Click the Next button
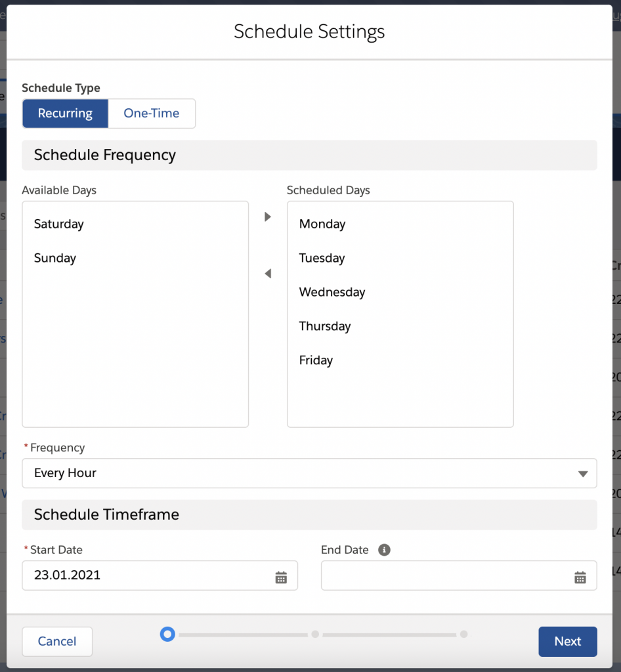 pyautogui.click(x=568, y=642)
